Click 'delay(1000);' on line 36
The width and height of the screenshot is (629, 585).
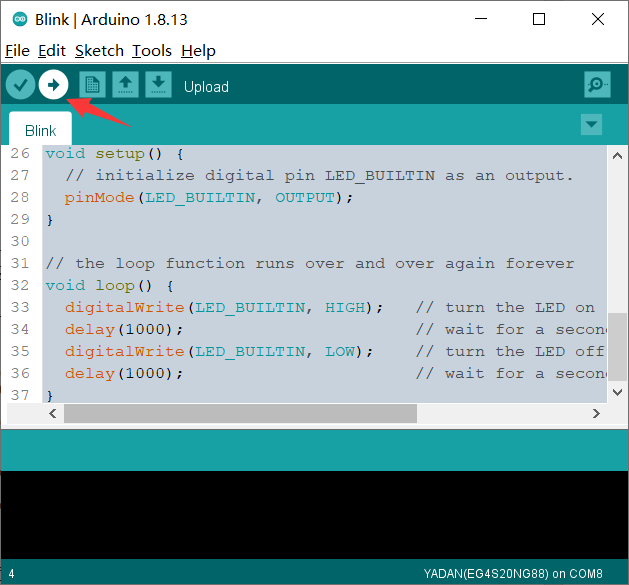click(124, 374)
